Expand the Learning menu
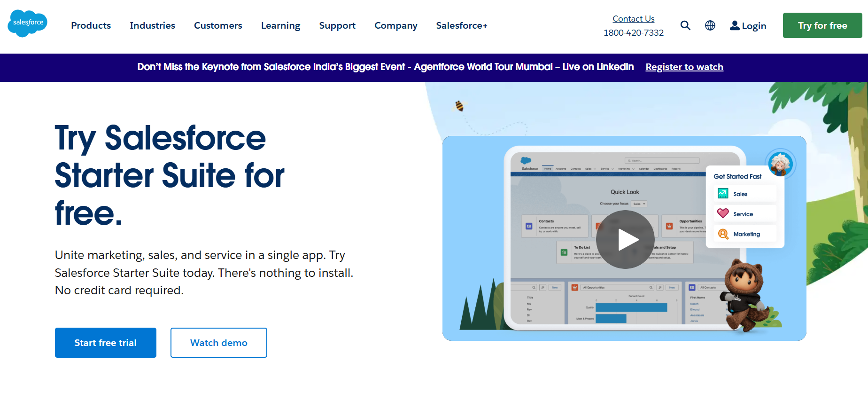This screenshot has height=393, width=868. pyautogui.click(x=281, y=25)
